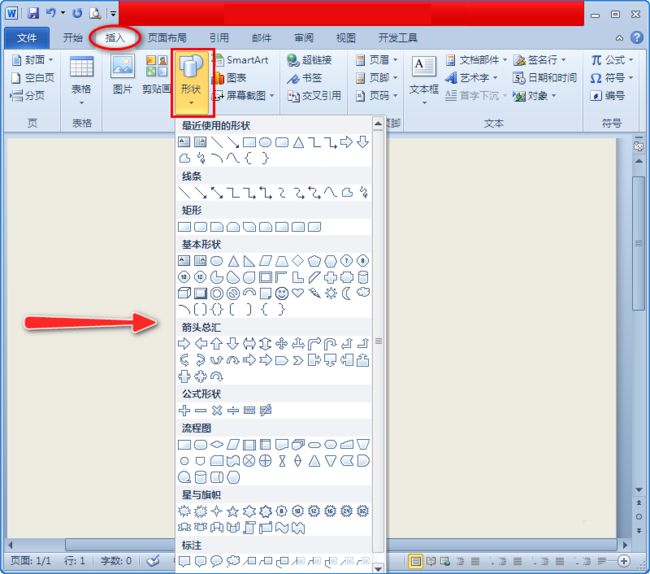Click the Save icon in quick access toolbar
Viewport: 650px width, 574px height.
tap(33, 13)
